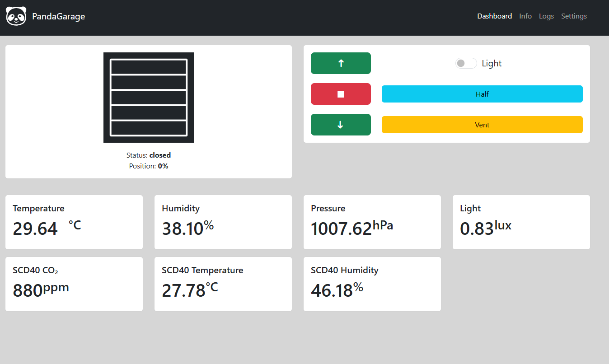Viewport: 609px width, 364px height.
Task: Toggle the Light switch
Action: [x=466, y=64]
